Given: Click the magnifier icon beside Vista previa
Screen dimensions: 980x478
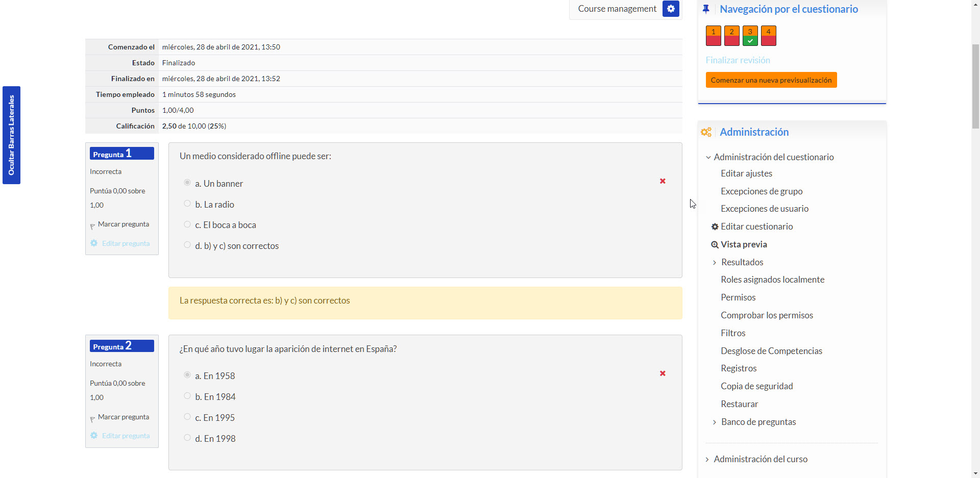Looking at the screenshot, I should coord(715,244).
